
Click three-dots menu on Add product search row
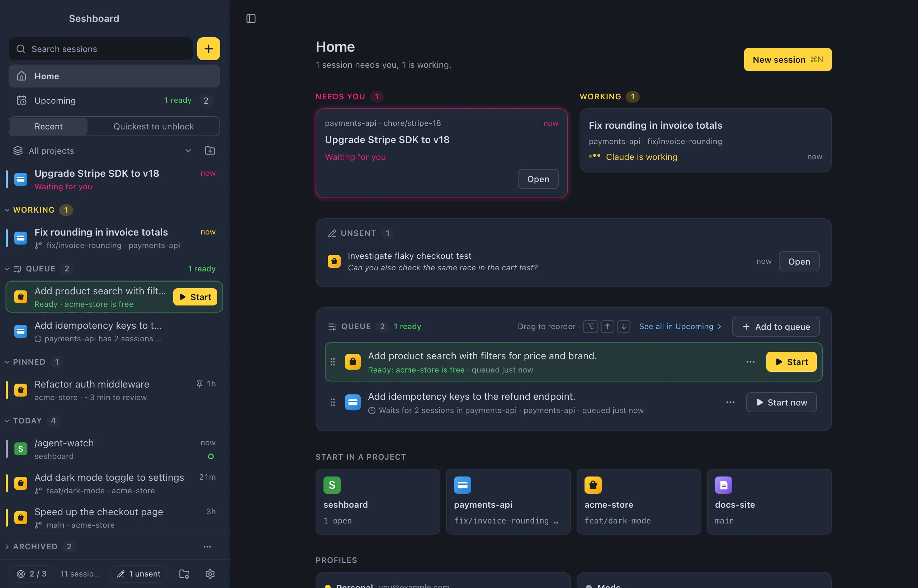coord(751,362)
